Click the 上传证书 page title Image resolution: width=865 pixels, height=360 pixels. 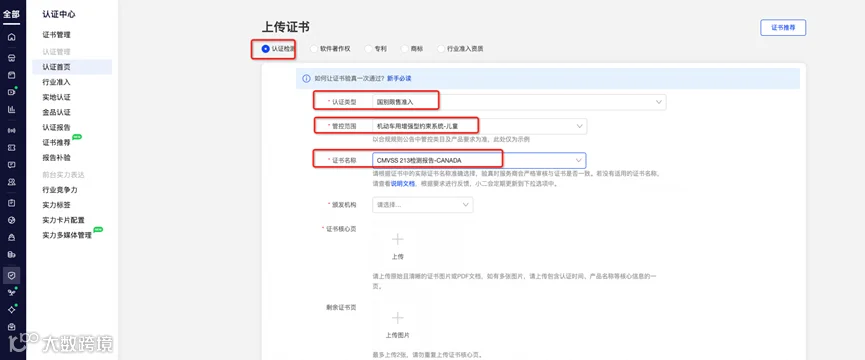click(x=285, y=28)
